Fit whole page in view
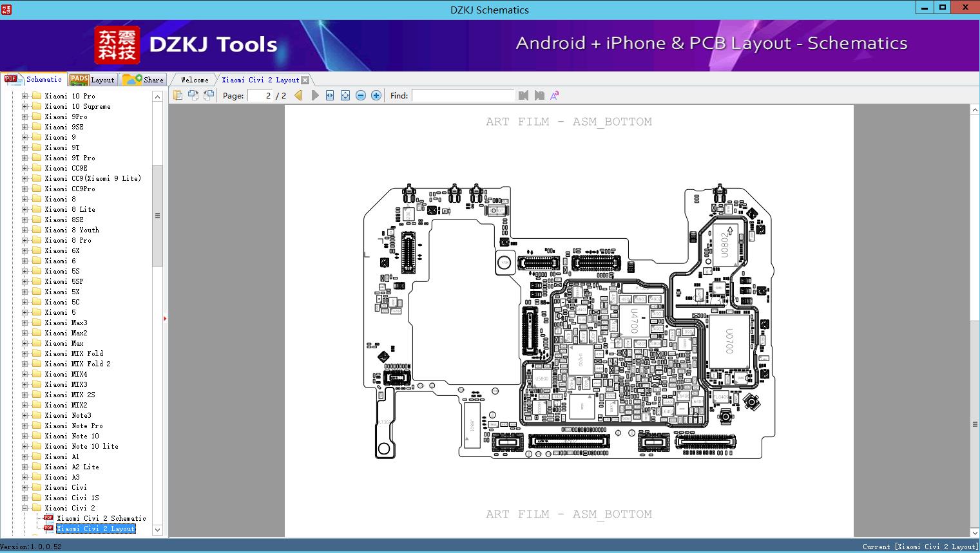The height and width of the screenshot is (553, 980). [345, 95]
